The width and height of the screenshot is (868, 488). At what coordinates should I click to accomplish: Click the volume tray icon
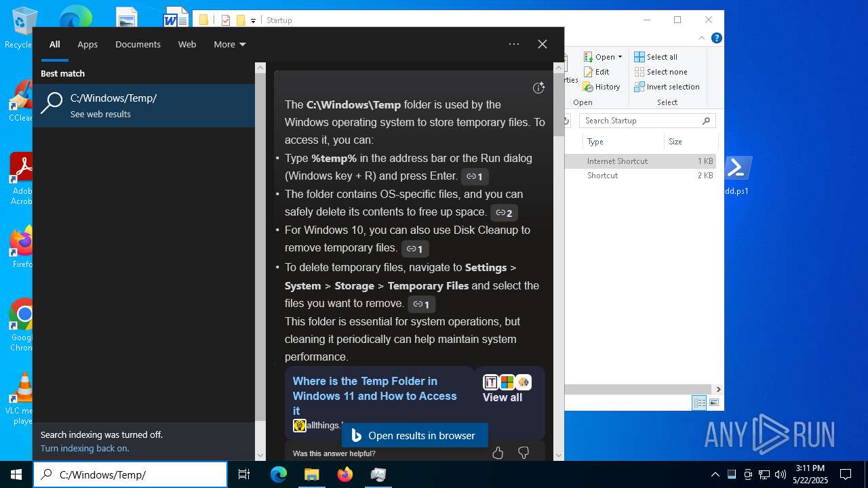(x=781, y=474)
